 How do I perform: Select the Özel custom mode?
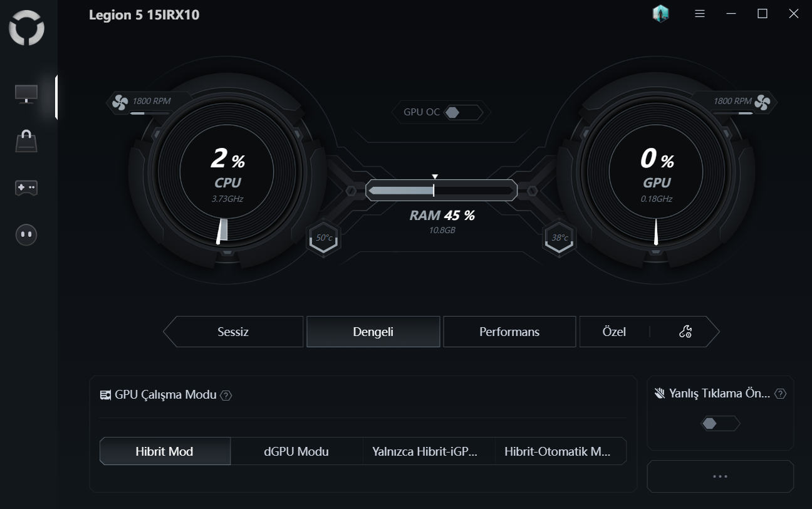point(614,332)
